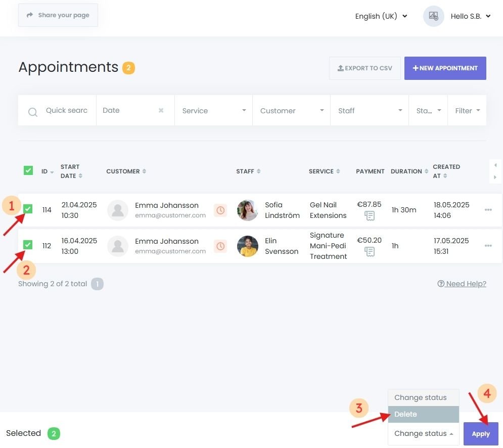Open the payment receipt for appointment 114

370,216
